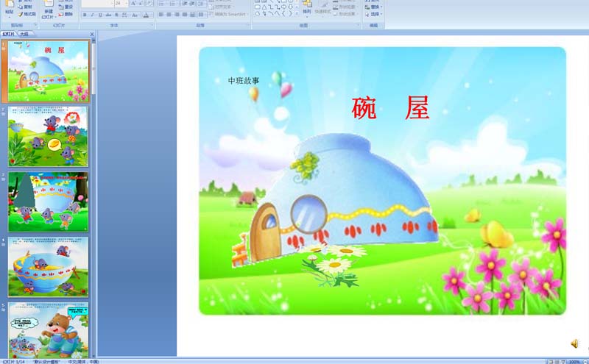The image size is (589, 364).
Task: Open the Change Case (Aa) menu
Action: point(135,15)
